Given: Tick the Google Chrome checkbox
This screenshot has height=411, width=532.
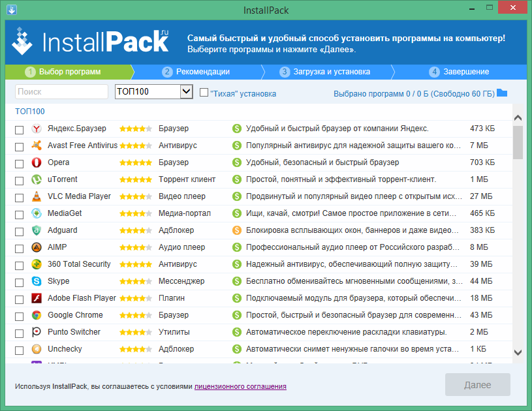Looking at the screenshot, I should (20, 316).
